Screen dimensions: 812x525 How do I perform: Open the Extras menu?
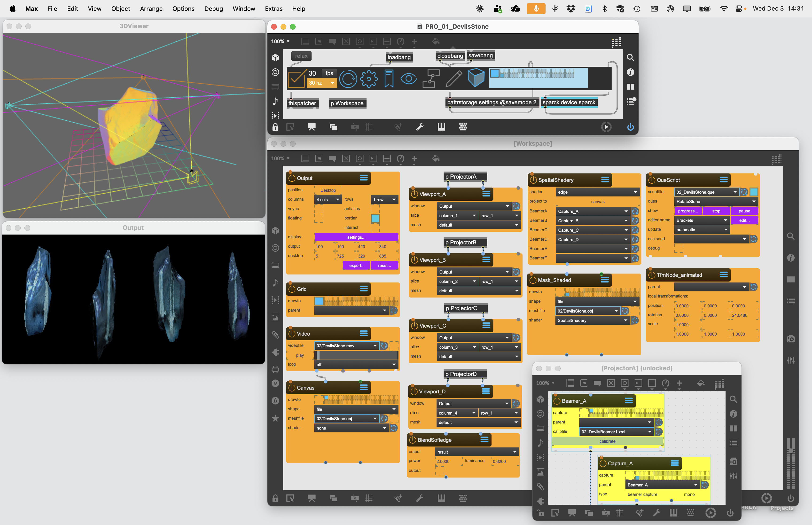point(273,8)
